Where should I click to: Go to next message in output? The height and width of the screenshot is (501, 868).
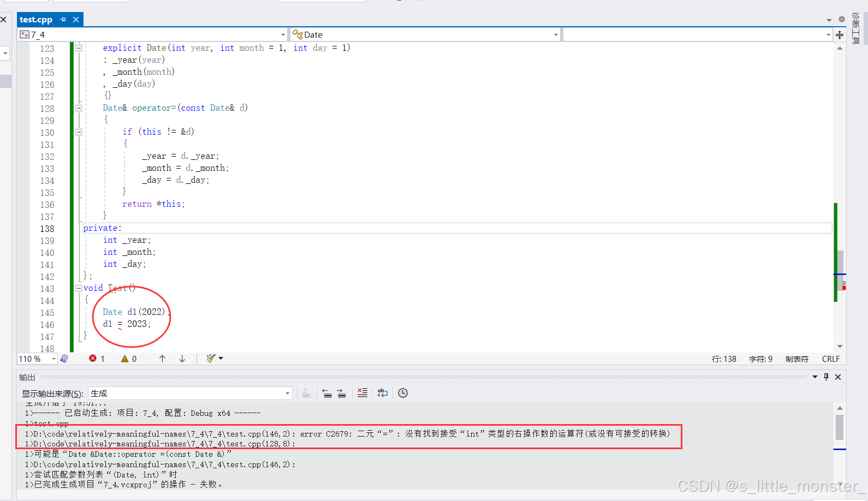click(x=341, y=393)
